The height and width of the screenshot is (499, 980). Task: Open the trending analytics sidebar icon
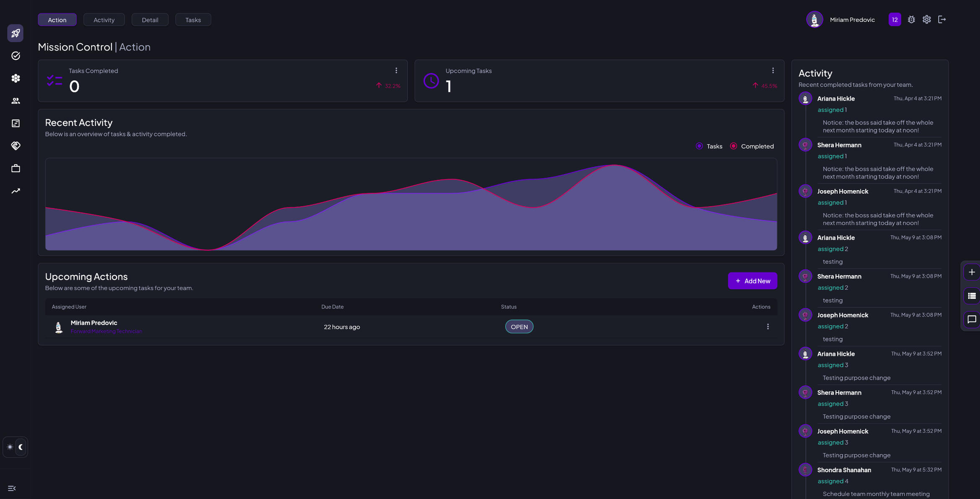(15, 191)
